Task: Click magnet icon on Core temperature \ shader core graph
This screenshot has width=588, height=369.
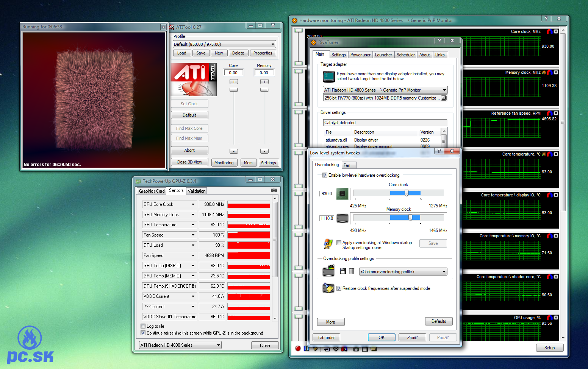Action: point(550,277)
